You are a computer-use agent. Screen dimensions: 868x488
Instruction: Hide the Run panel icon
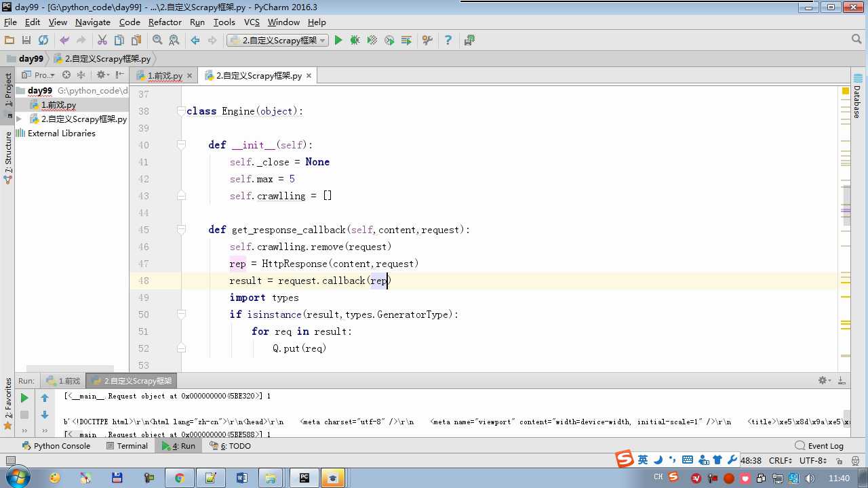pos(842,381)
